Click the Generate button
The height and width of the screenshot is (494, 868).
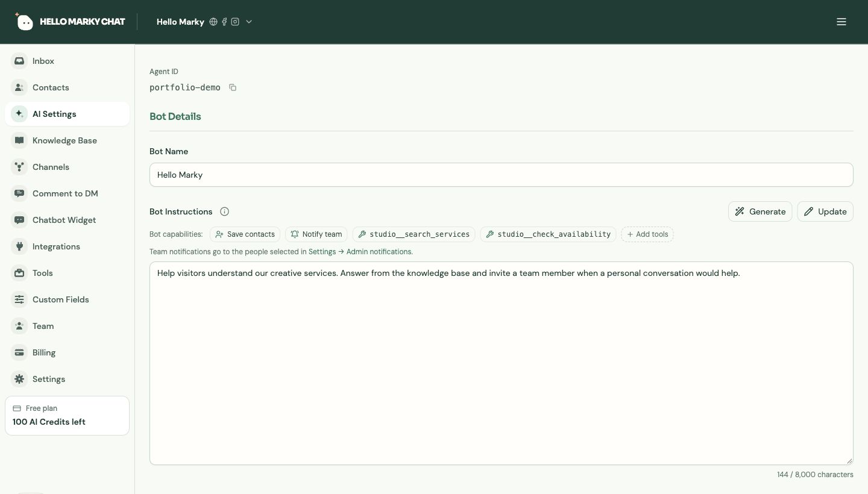pos(760,211)
